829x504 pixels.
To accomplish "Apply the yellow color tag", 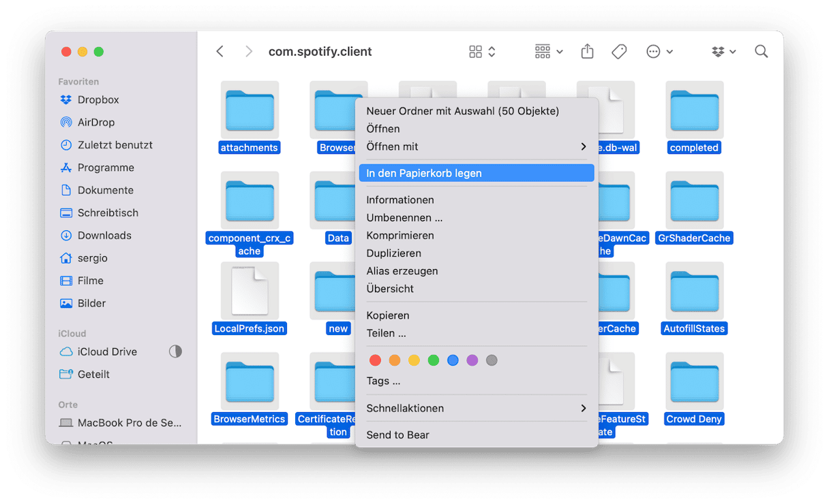I will pyautogui.click(x=414, y=360).
